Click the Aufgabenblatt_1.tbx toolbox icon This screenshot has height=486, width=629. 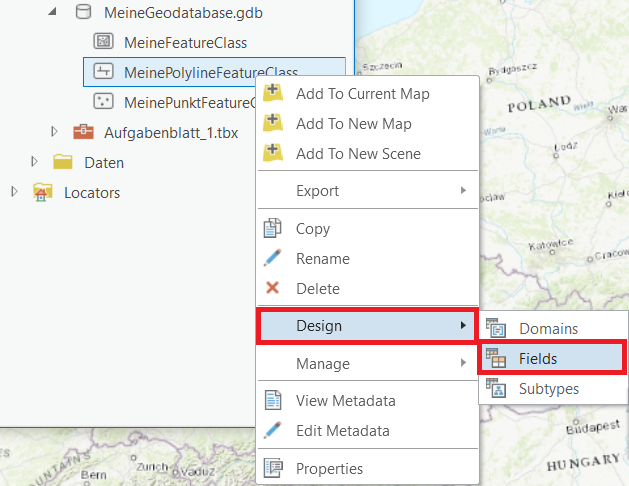(83, 132)
